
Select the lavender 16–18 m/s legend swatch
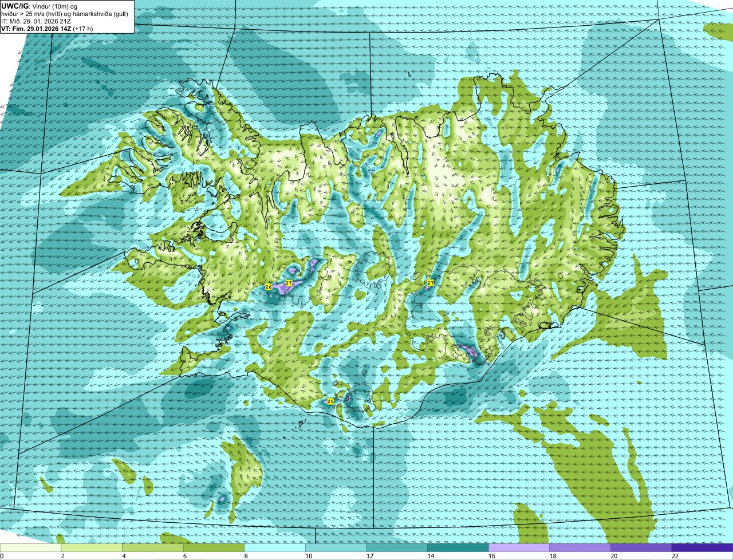(519, 547)
